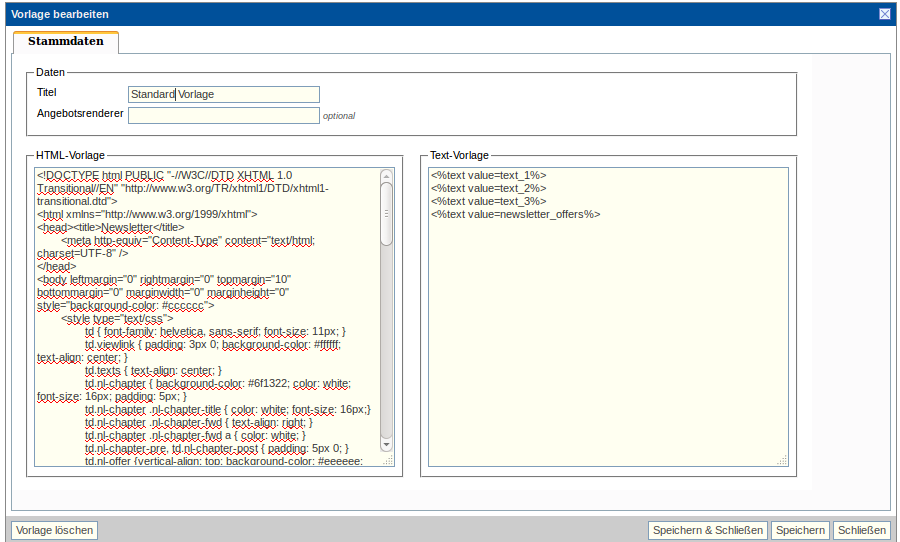Image resolution: width=900 pixels, height=542 pixels.
Task: Switch to the Stammdaten tab
Action: [66, 42]
